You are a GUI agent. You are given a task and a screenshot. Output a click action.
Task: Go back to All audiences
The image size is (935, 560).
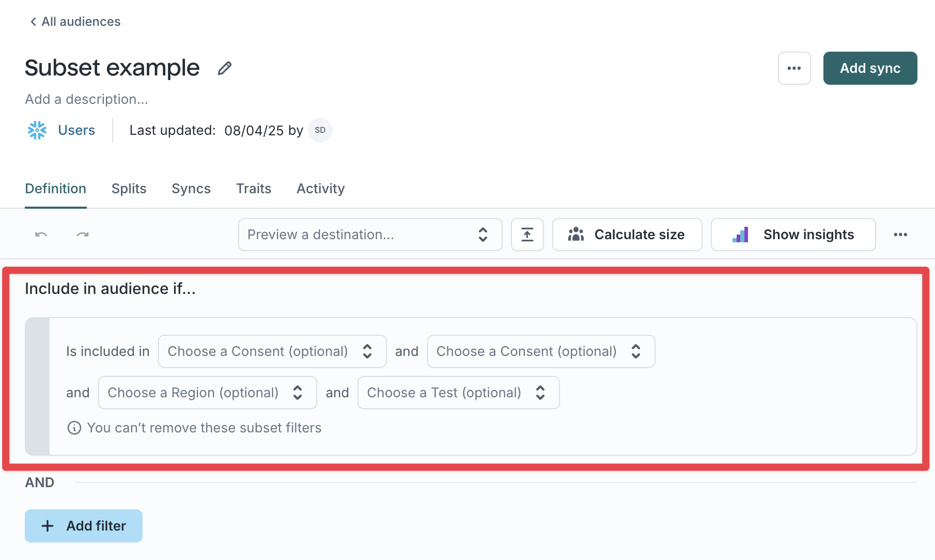tap(75, 22)
